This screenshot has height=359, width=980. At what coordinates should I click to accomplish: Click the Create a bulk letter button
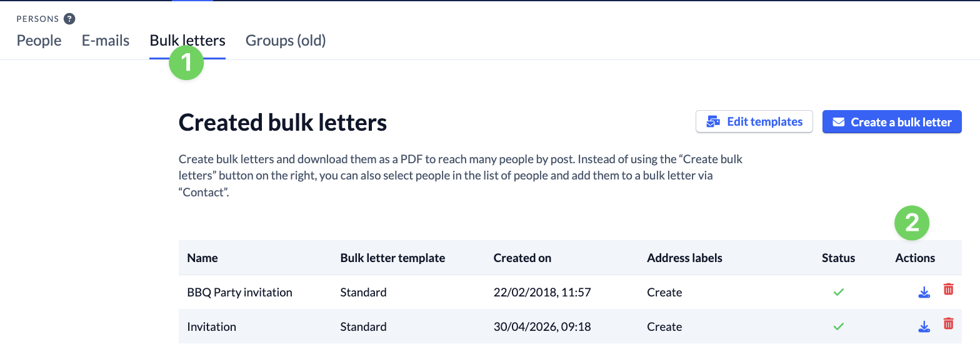pos(891,122)
